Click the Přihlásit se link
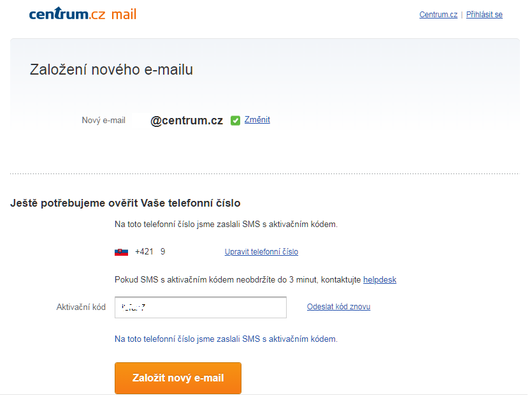The width and height of the screenshot is (532, 405). click(484, 15)
